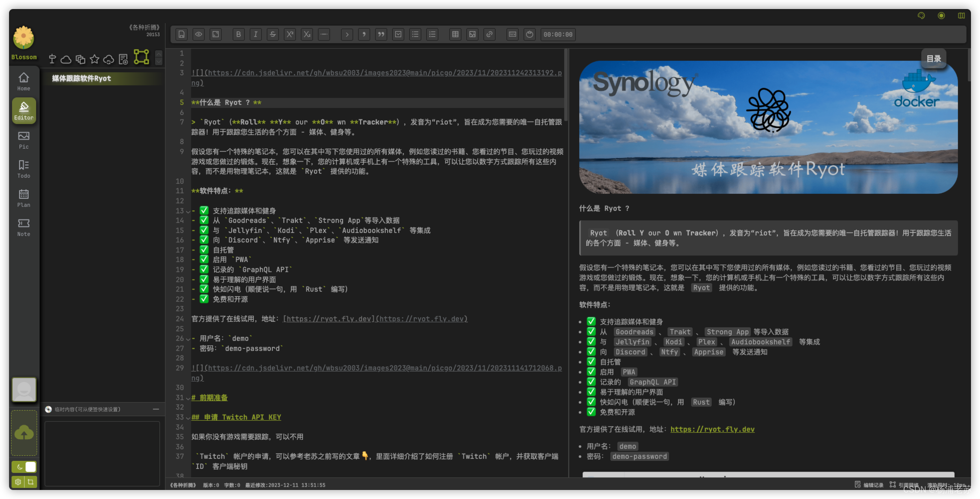980x499 pixels.
Task: Insert inline code with the single quote icon
Action: click(x=364, y=35)
